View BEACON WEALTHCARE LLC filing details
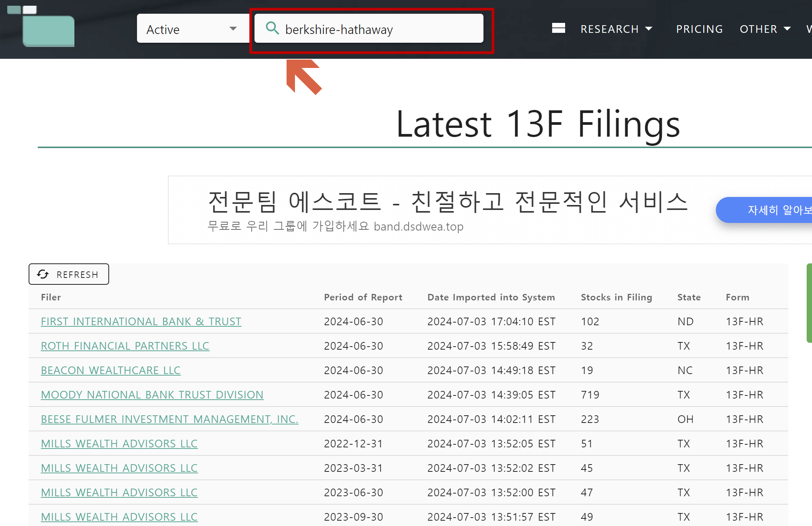The image size is (812, 526). coord(111,370)
